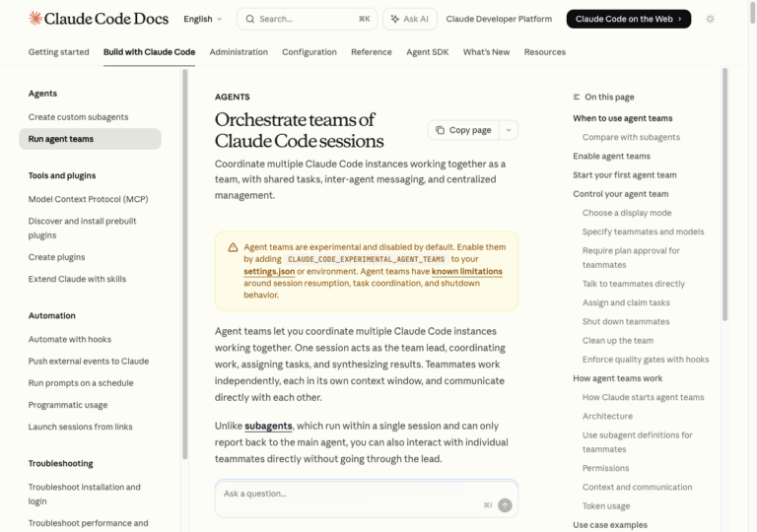
Task: Toggle the light/dark theme sun icon
Action: pyautogui.click(x=710, y=19)
